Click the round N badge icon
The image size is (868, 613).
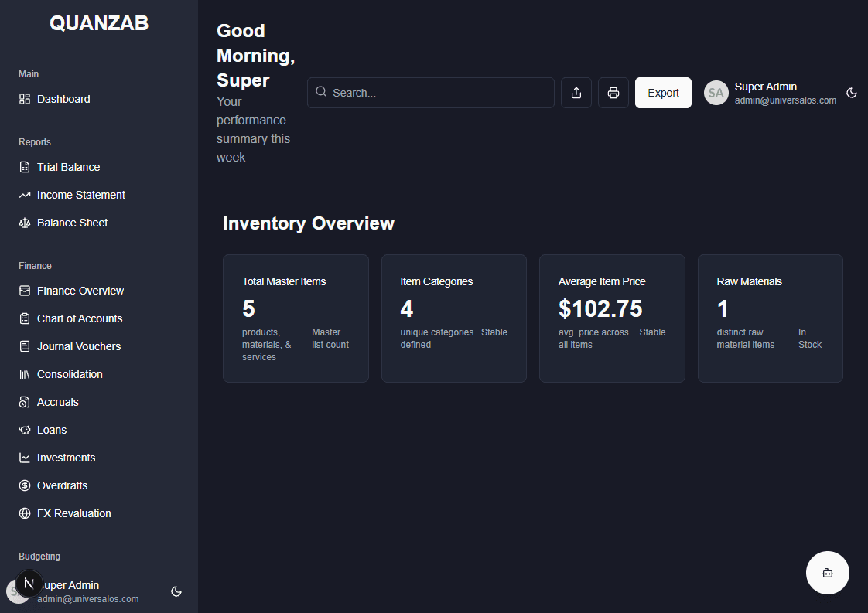coord(29,583)
